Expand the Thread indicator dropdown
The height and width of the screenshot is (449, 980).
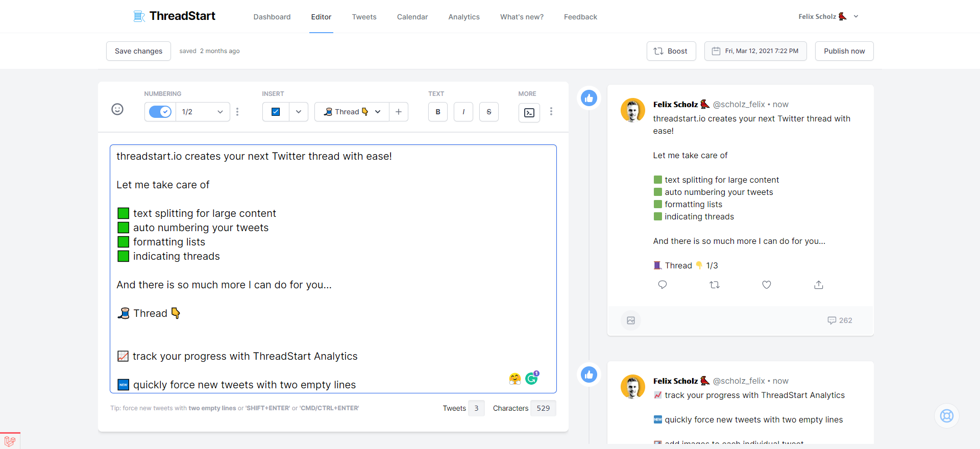click(378, 112)
